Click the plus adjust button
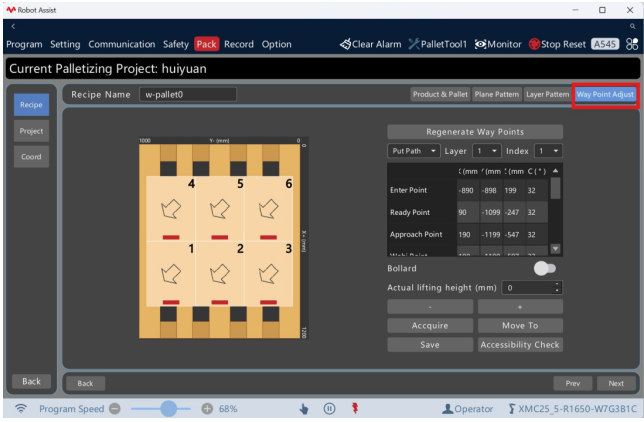The image size is (644, 422). pyautogui.click(x=520, y=307)
